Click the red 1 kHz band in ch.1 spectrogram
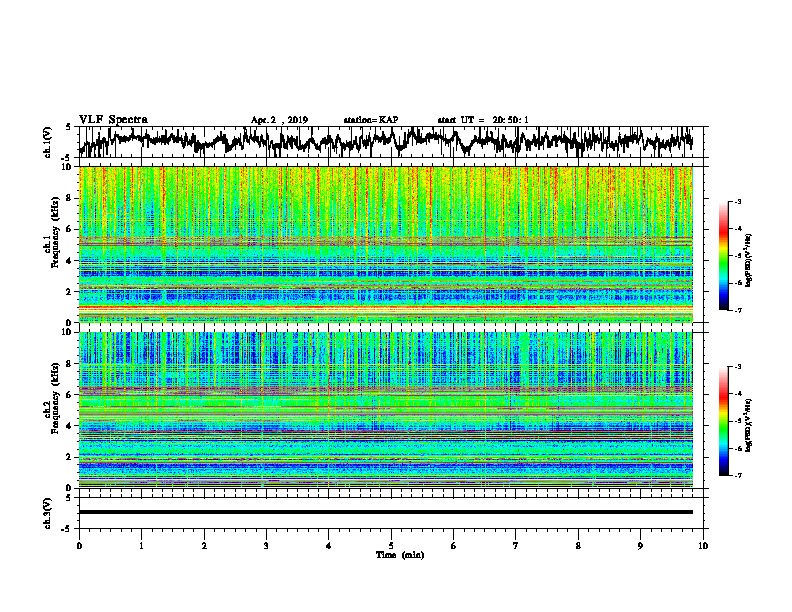The height and width of the screenshot is (612, 792). pyautogui.click(x=386, y=307)
